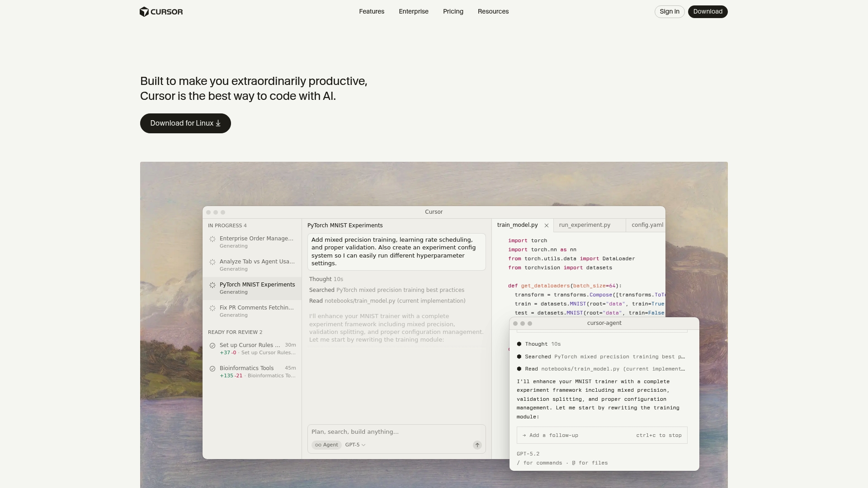Toggle the Agent mode pill
868x488 pixels.
[326, 445]
